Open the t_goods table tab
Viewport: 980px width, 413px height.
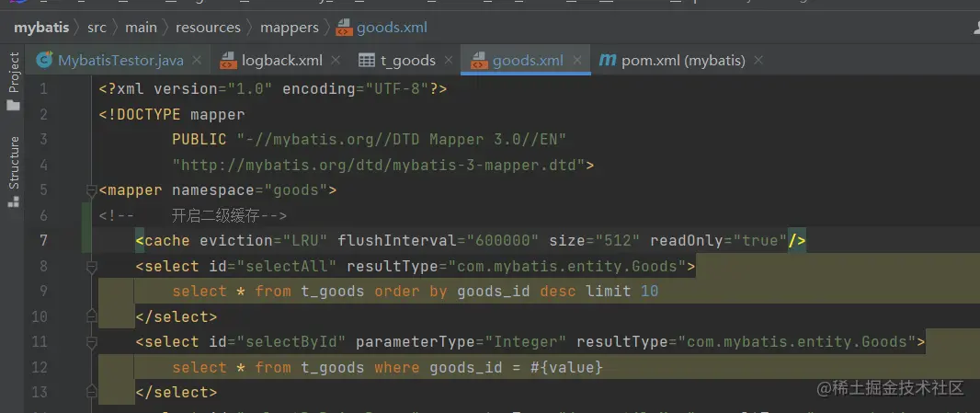pos(407,61)
